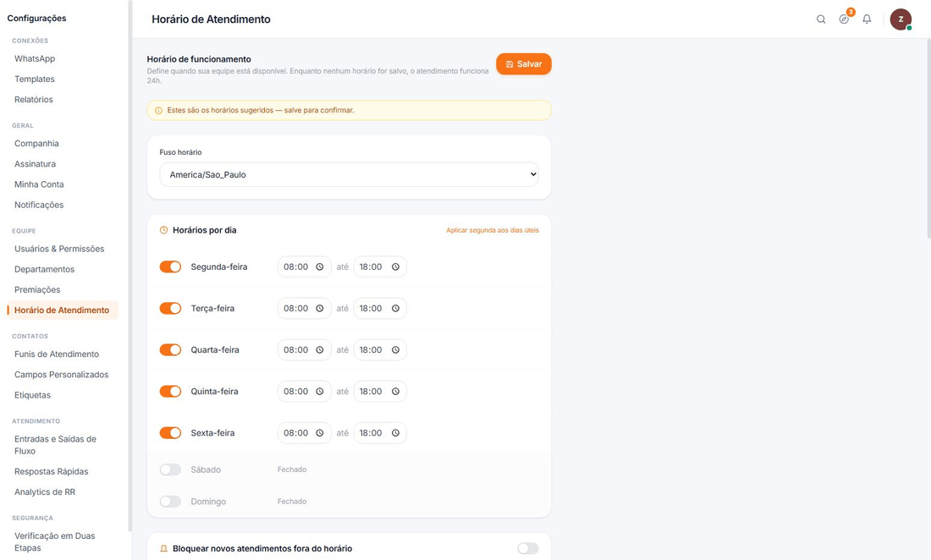
Task: Open the search icon in the header
Action: point(821,19)
